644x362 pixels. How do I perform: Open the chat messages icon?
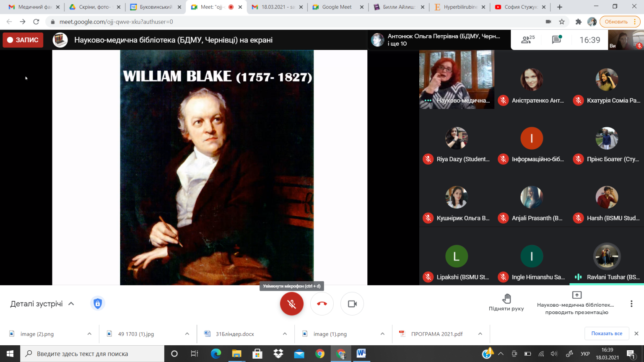click(x=557, y=40)
